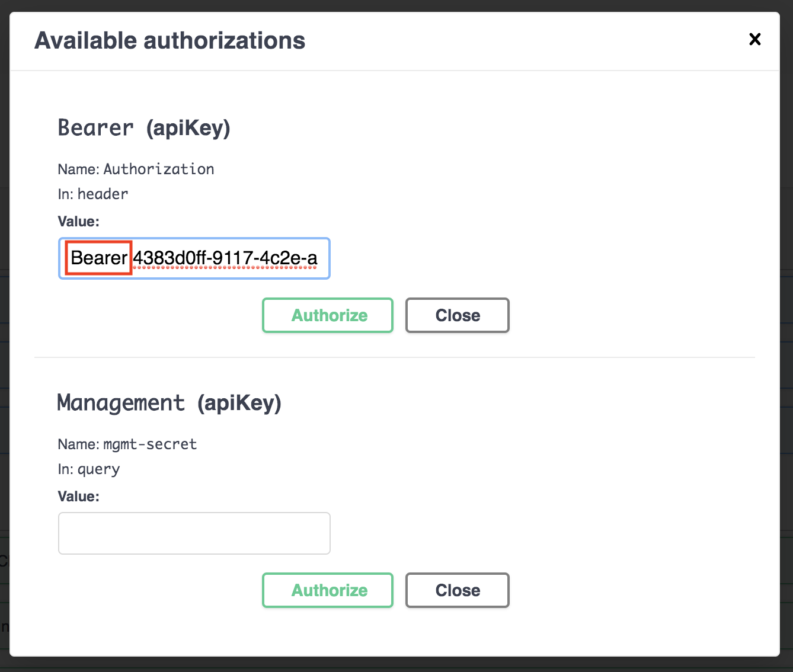Click the Close button in the Bearer section
This screenshot has width=793, height=672.
point(457,315)
